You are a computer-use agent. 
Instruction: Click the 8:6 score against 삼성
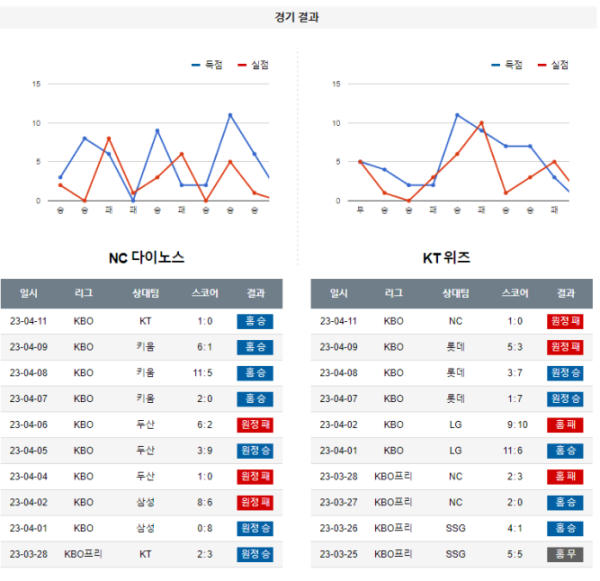tap(205, 502)
